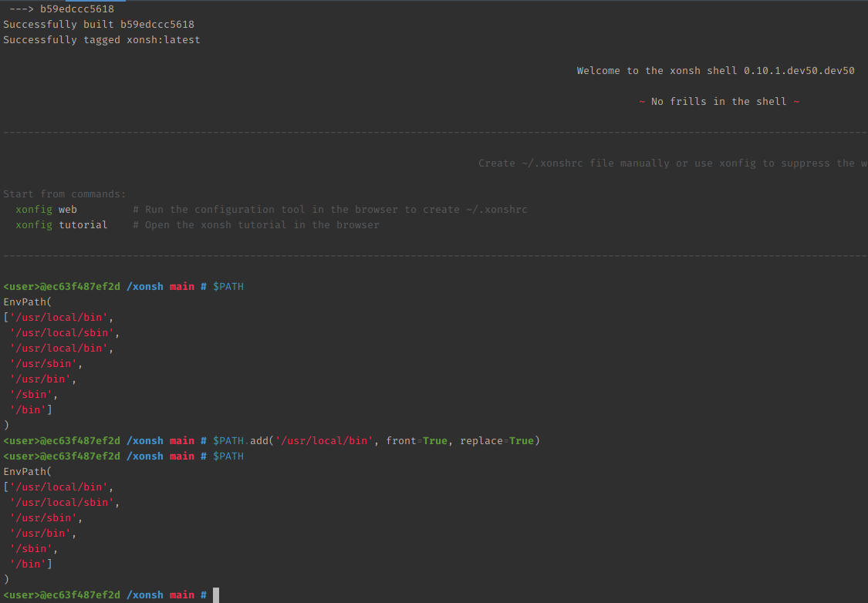Viewport: 868px width, 603px height.
Task: Click '/usr/bin' in the second EnvPath output
Action: [40, 534]
